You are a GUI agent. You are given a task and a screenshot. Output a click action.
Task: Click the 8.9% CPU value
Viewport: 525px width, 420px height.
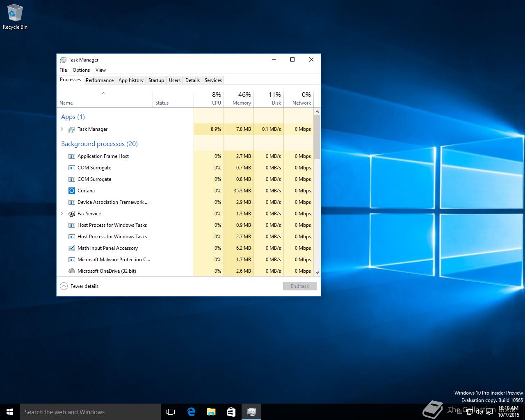[x=216, y=129]
